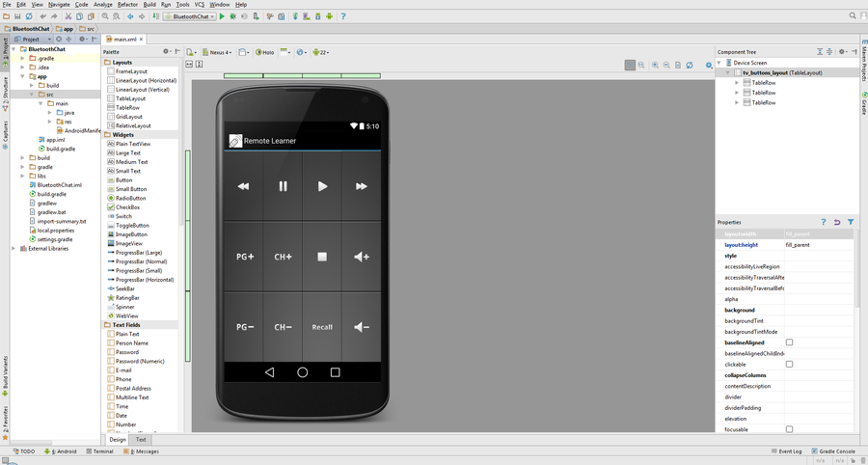The height and width of the screenshot is (465, 868).
Task: Cut selection with the scissors icon
Action: (68, 16)
